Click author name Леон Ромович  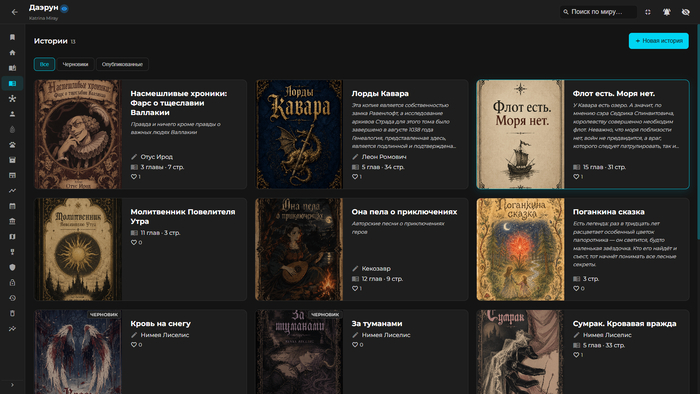point(384,157)
